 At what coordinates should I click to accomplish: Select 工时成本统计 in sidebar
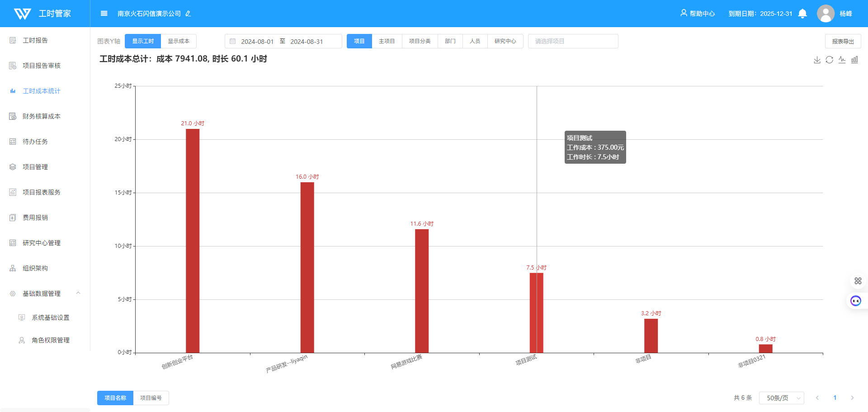pyautogui.click(x=42, y=91)
